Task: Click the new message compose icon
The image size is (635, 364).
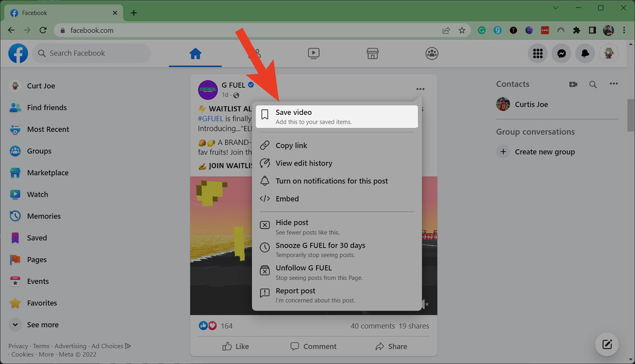Action: click(x=607, y=345)
